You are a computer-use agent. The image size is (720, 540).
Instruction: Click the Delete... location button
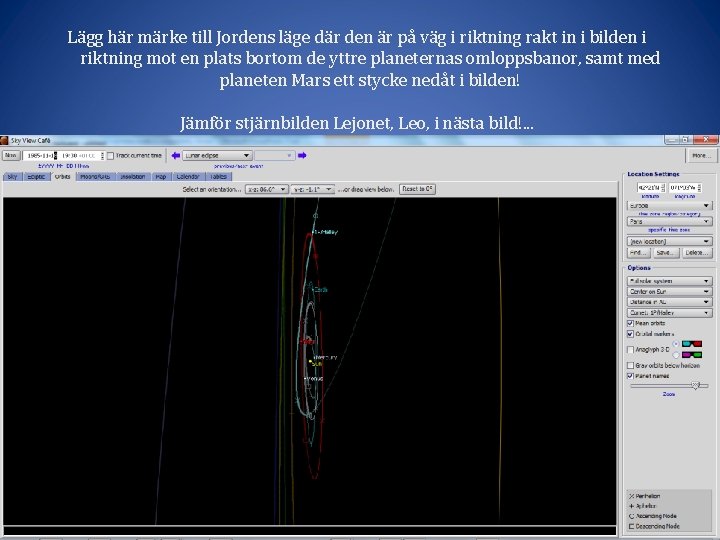[x=697, y=253]
